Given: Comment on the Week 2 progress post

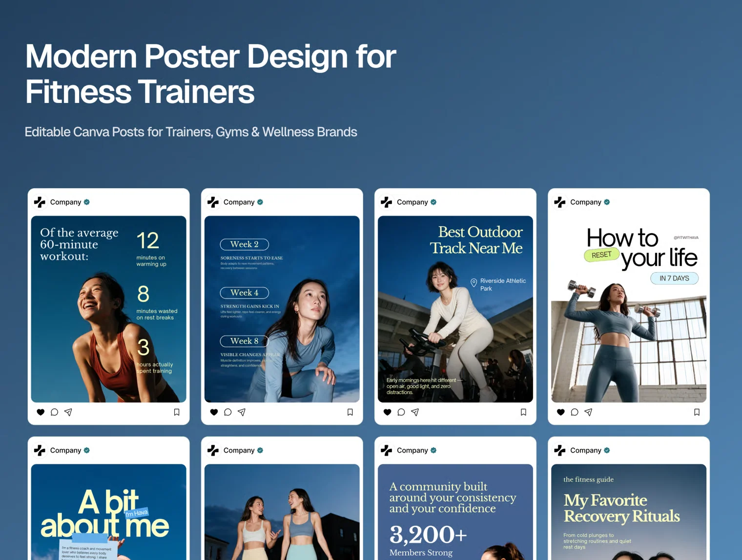Looking at the screenshot, I should pyautogui.click(x=227, y=412).
